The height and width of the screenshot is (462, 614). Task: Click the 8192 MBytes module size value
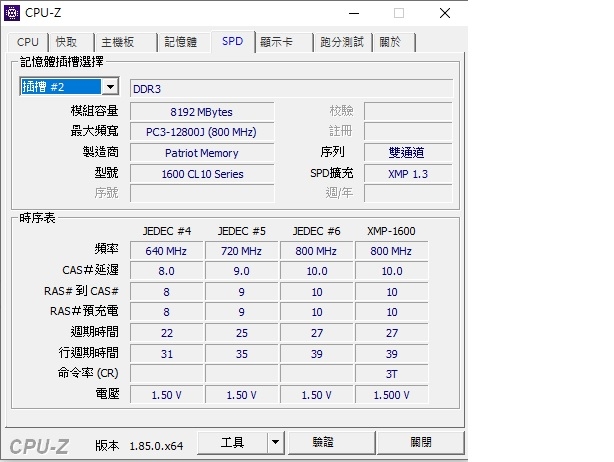(x=202, y=112)
